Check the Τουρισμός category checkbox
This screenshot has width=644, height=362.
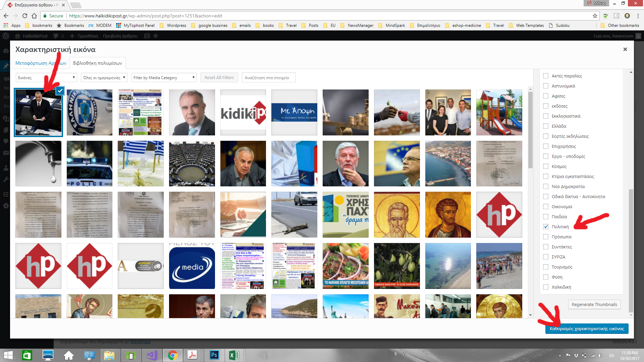point(546,267)
